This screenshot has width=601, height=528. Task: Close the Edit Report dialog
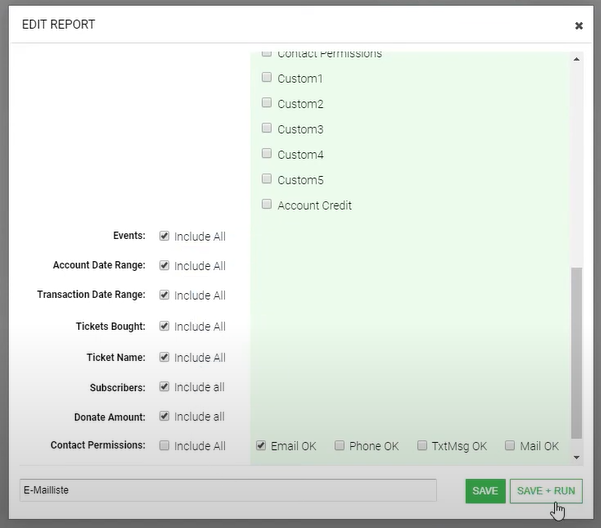578,26
